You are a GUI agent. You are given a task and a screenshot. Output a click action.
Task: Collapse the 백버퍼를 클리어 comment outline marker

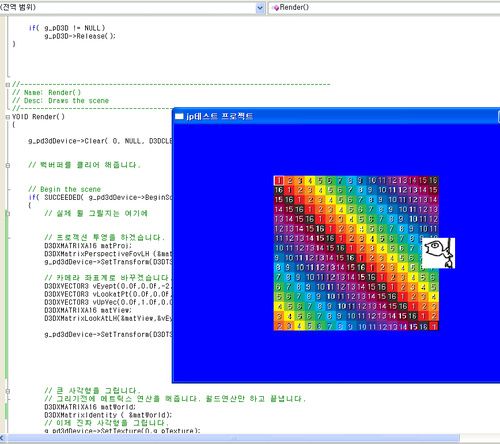[8, 165]
